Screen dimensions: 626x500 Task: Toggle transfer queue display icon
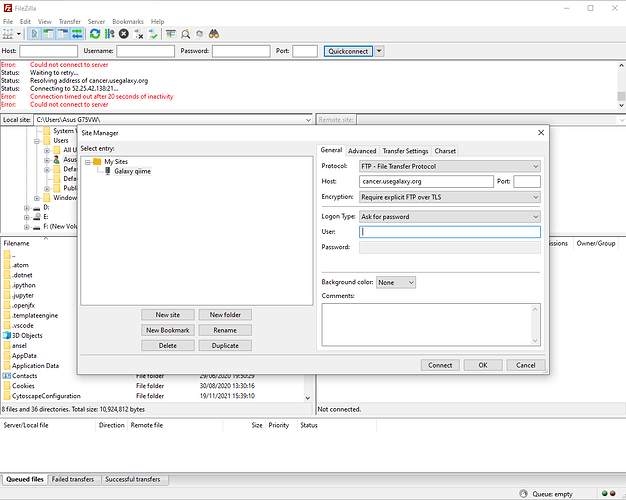[75, 33]
